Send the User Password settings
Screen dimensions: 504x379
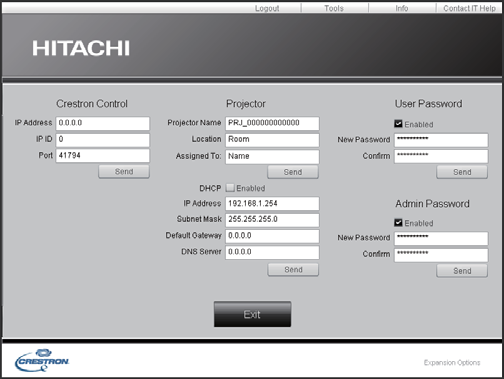pos(462,172)
